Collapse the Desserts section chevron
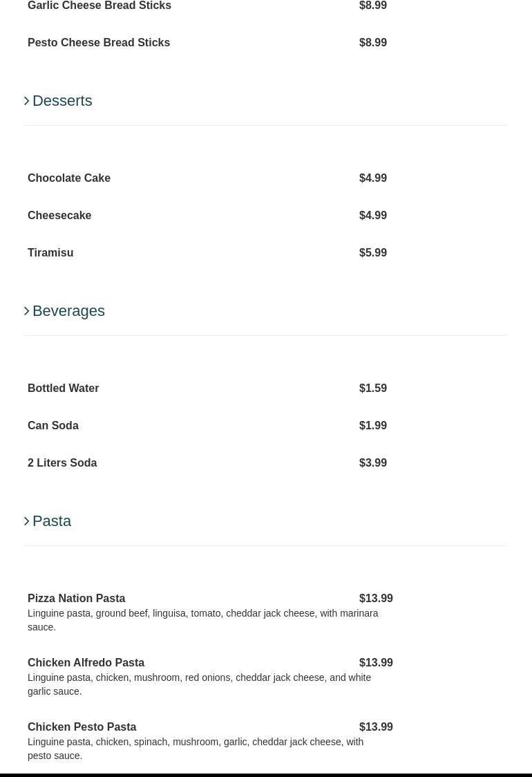Viewport: 532px width, 777px height. (x=27, y=101)
